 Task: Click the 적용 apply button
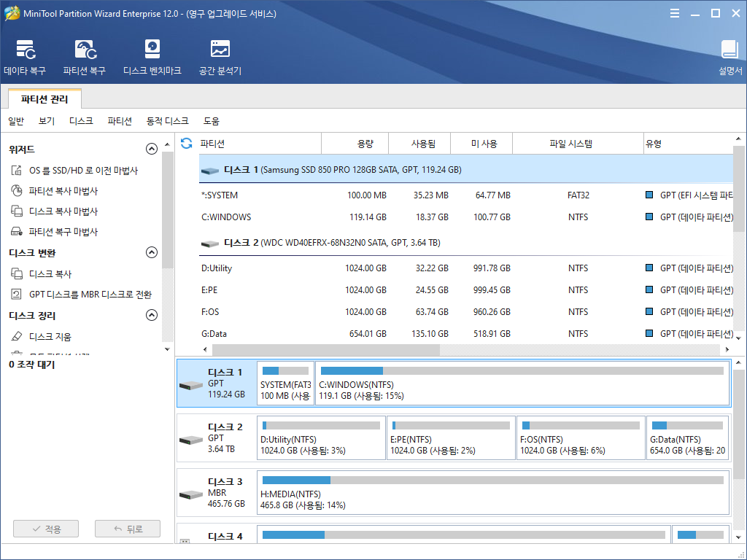pyautogui.click(x=46, y=529)
